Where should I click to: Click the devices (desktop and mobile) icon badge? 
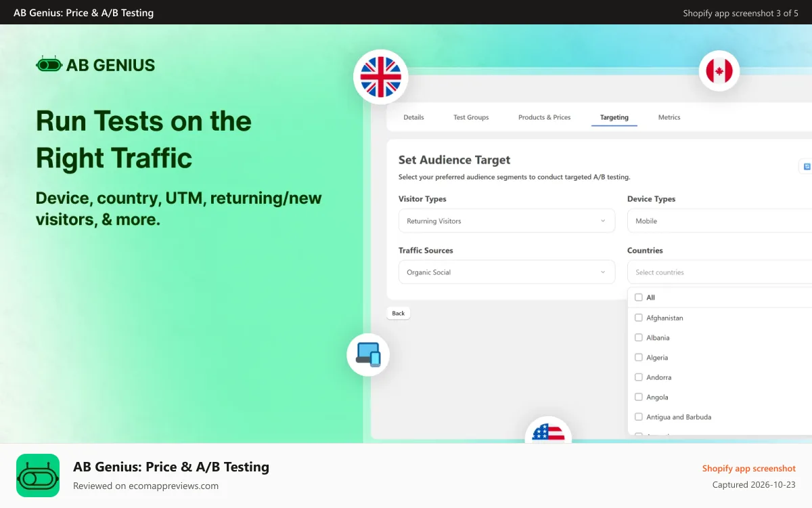[368, 354]
